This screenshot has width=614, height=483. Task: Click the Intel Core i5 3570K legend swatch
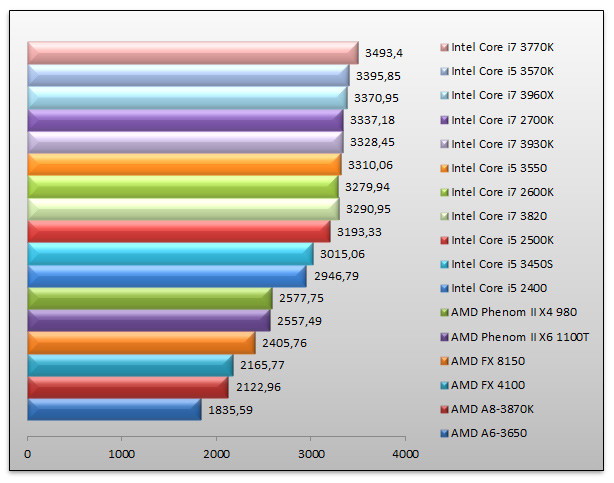[444, 72]
